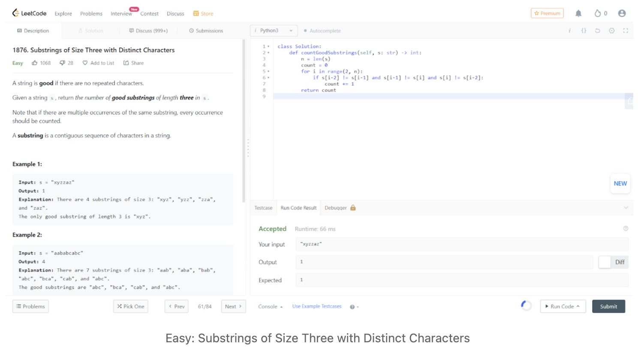644x347 pixels.
Task: Expand the Console panel
Action: pos(270,307)
